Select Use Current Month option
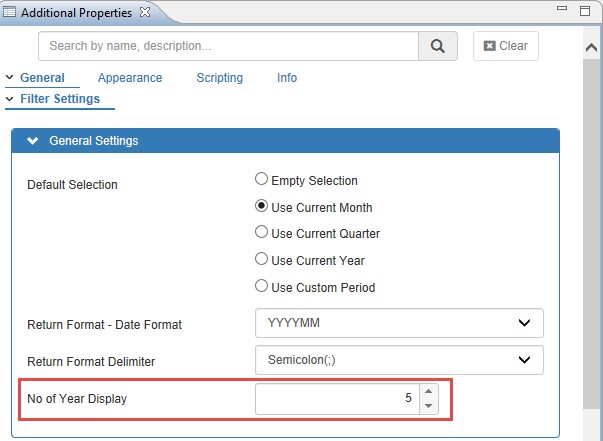603x441 pixels. click(x=262, y=207)
